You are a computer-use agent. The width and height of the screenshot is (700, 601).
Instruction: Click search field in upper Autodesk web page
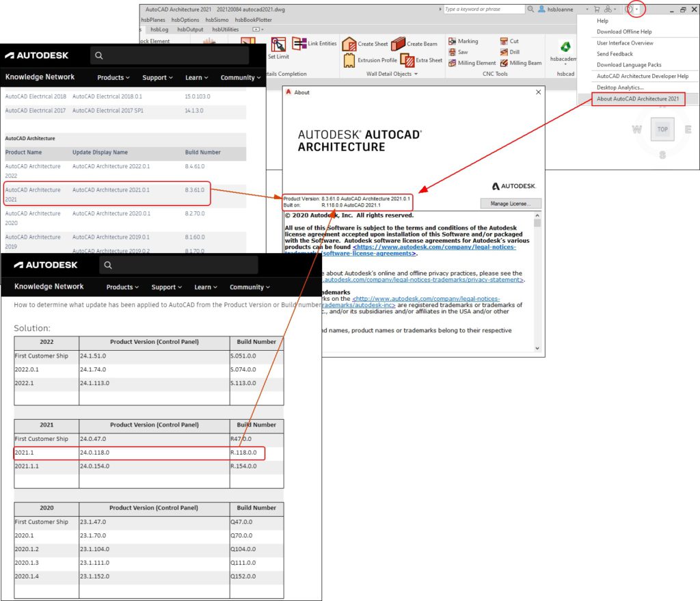(170, 55)
